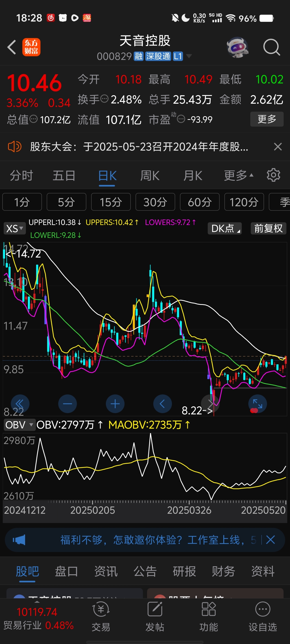The width and height of the screenshot is (290, 644).
Task: Select the 1分 interval
Action: click(x=22, y=202)
